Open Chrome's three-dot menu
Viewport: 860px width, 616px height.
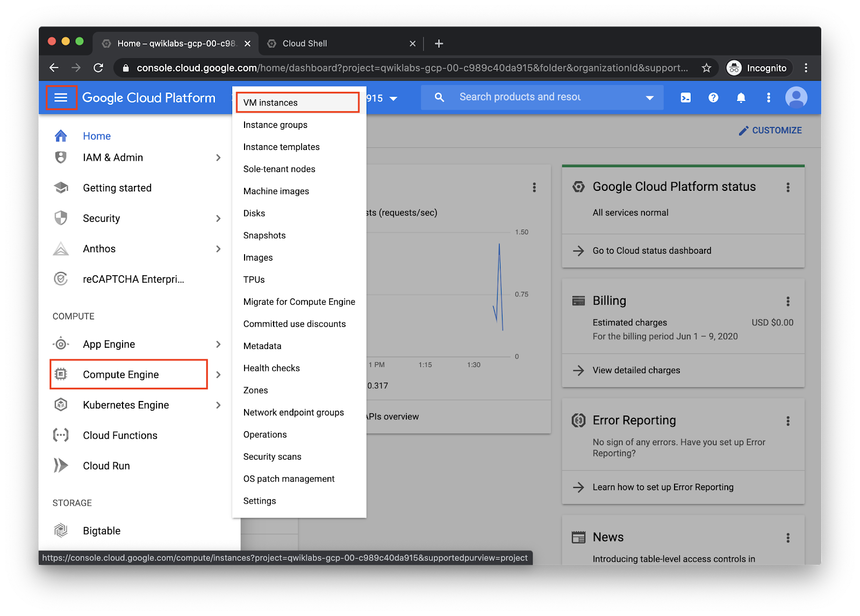pyautogui.click(x=806, y=68)
